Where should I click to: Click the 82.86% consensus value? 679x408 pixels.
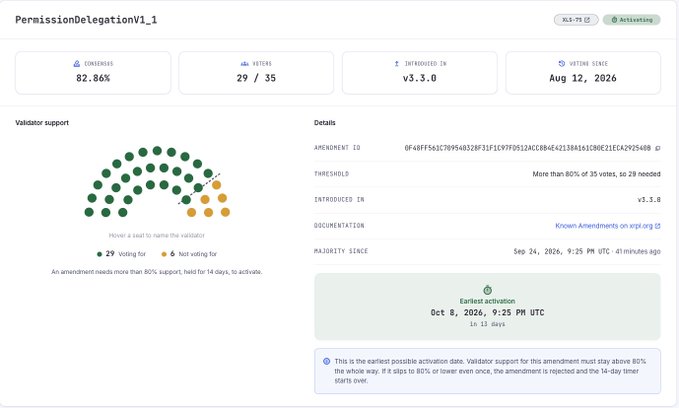[93, 78]
